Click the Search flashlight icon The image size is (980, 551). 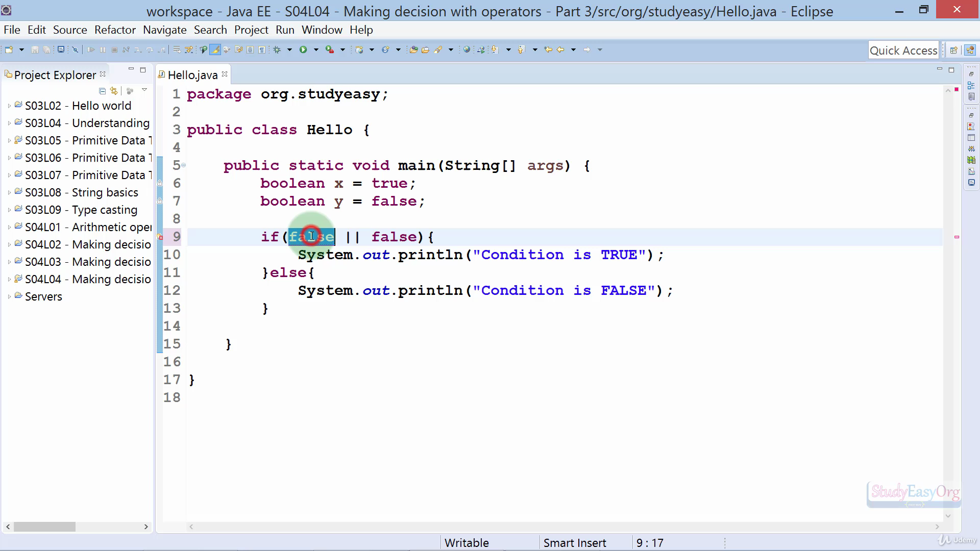pyautogui.click(x=438, y=49)
